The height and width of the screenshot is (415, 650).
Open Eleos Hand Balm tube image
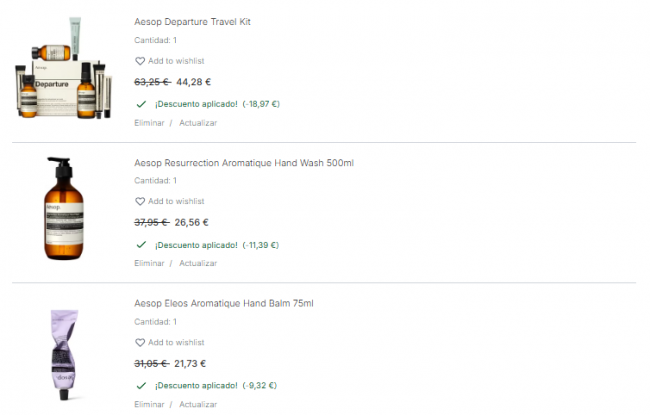pos(62,350)
